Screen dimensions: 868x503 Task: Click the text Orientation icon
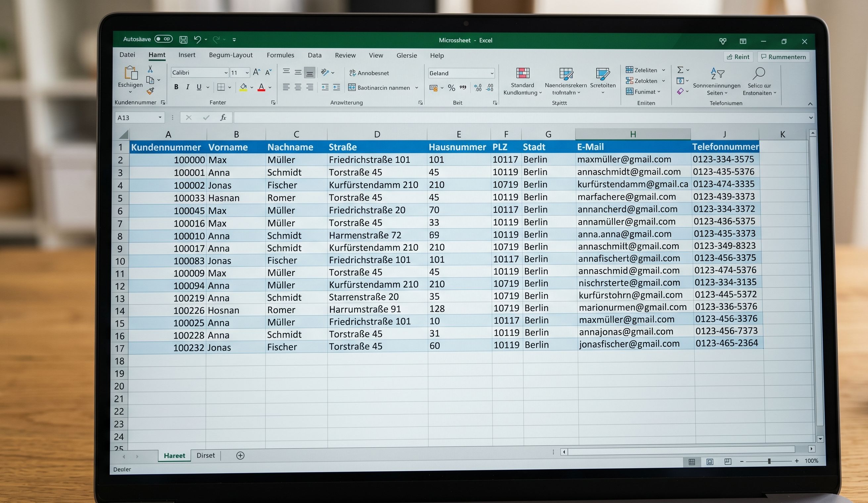[325, 72]
